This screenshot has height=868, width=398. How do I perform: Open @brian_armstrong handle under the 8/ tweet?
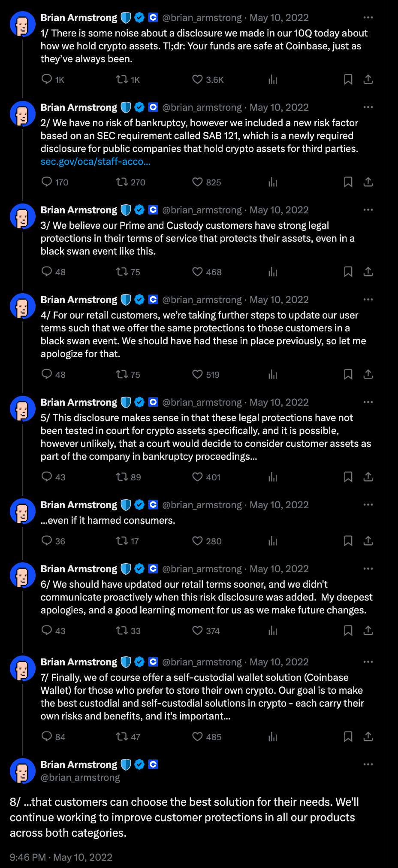[x=80, y=777]
